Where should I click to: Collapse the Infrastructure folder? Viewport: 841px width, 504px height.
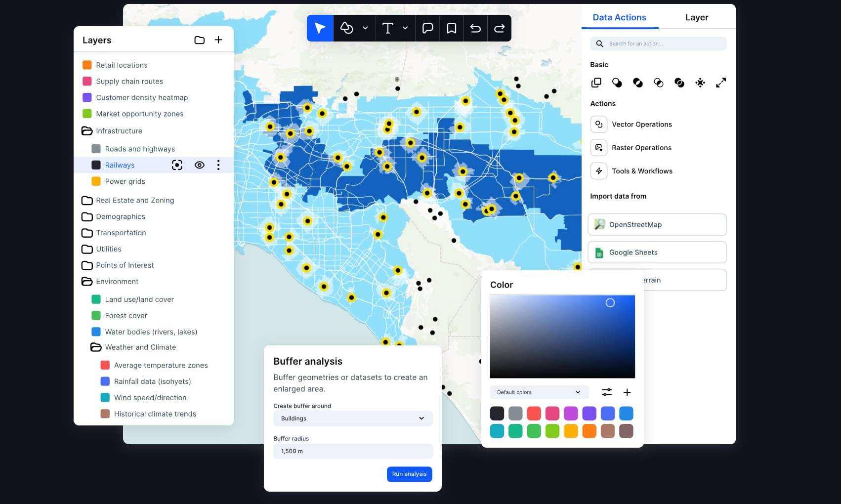click(x=87, y=131)
